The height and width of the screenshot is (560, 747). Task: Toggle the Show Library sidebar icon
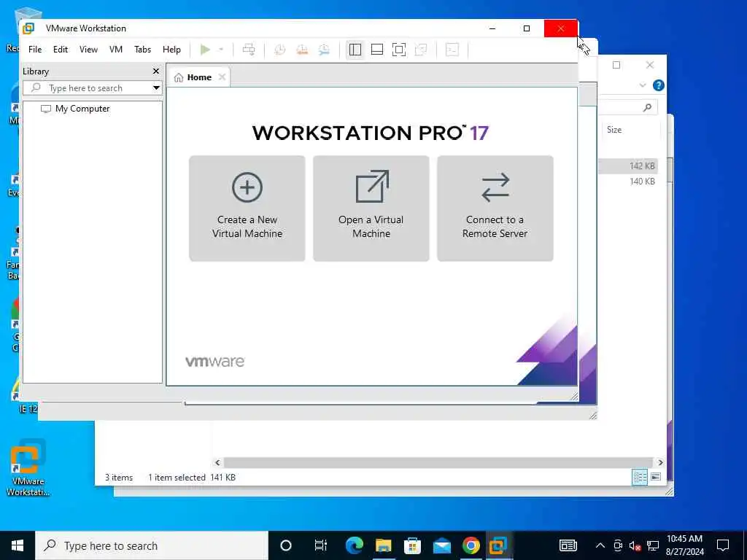[x=355, y=50]
